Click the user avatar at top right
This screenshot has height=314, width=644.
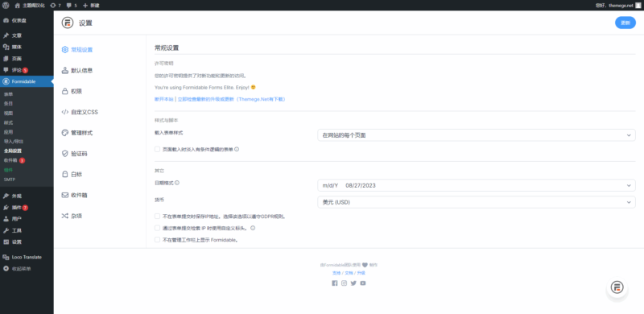[x=638, y=6]
